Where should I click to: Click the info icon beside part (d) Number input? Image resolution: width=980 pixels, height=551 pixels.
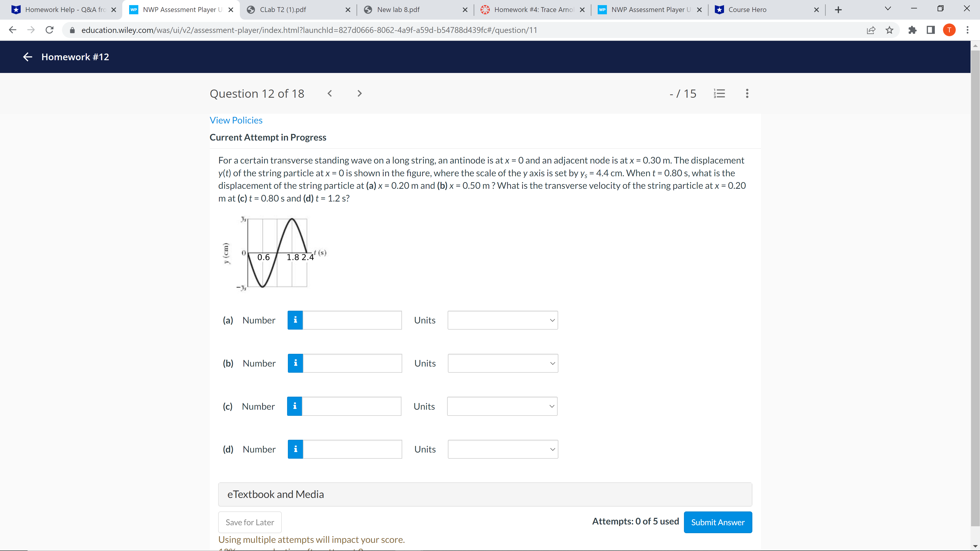click(x=295, y=449)
